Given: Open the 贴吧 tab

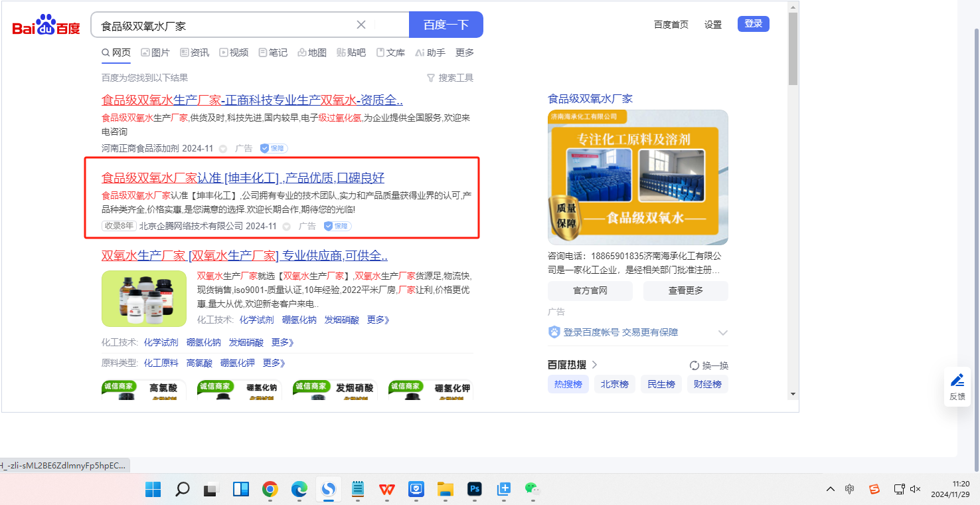Looking at the screenshot, I should [351, 52].
